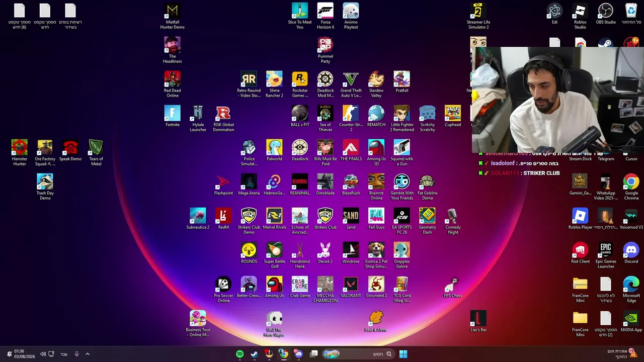
Task: Click the Palworld desktop icon
Action: coord(274,150)
